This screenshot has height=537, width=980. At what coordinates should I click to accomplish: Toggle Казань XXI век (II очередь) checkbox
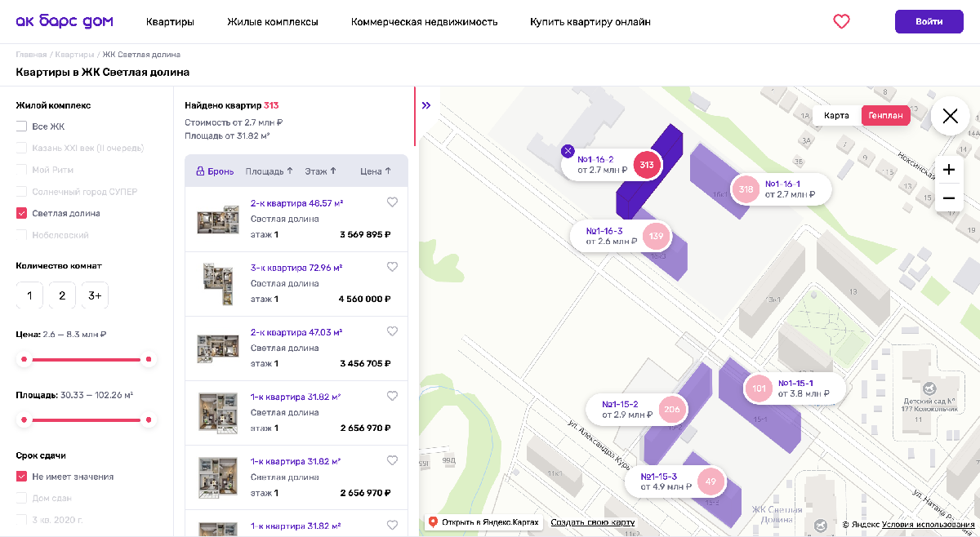[x=21, y=149]
